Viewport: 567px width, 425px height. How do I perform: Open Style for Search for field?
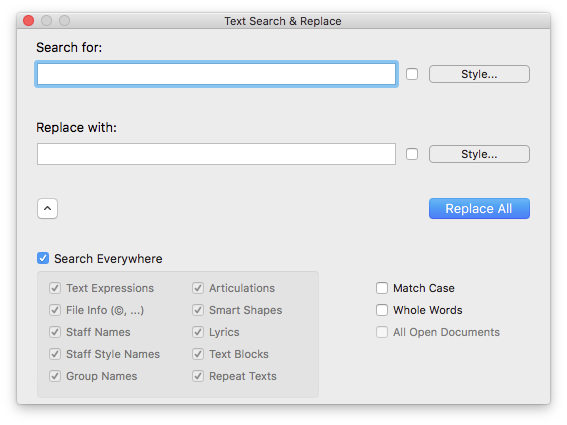(479, 74)
